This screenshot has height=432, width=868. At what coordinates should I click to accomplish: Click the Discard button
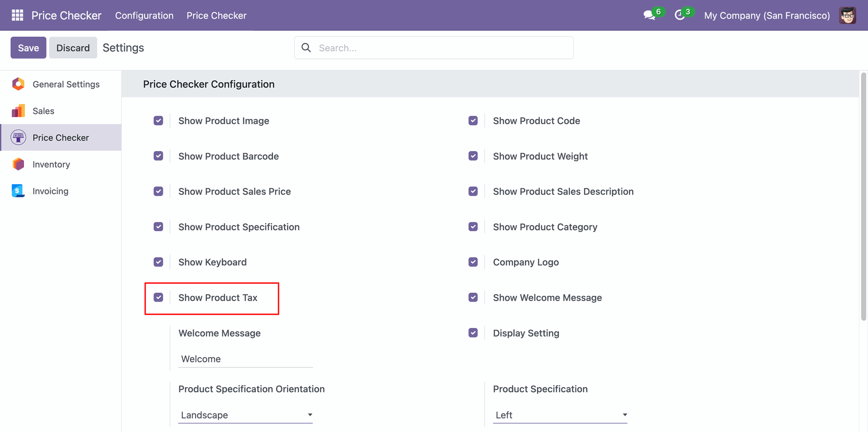[73, 48]
